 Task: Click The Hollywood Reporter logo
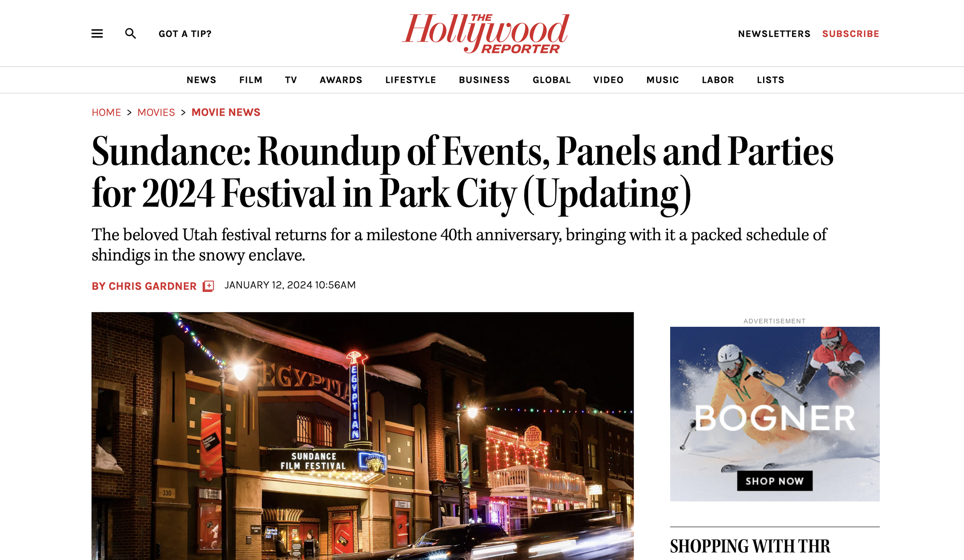(485, 34)
